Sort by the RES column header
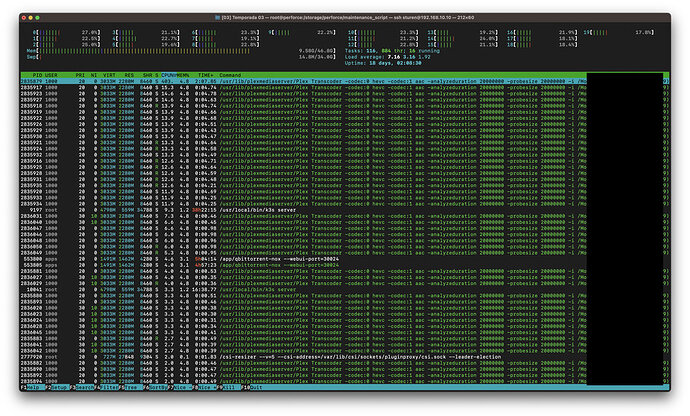Screen dimensions: 690x416 (128, 75)
